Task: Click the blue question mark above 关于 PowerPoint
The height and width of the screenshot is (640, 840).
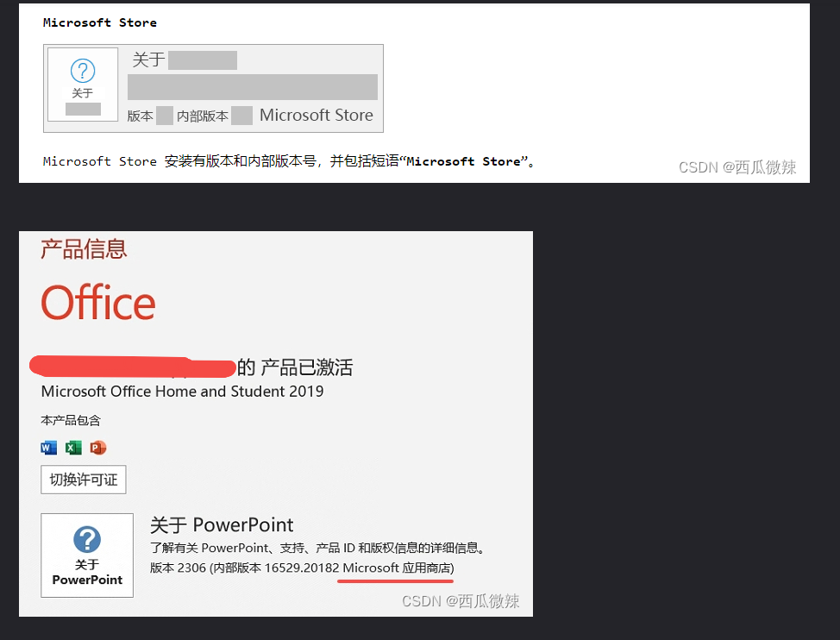Action: (87, 540)
